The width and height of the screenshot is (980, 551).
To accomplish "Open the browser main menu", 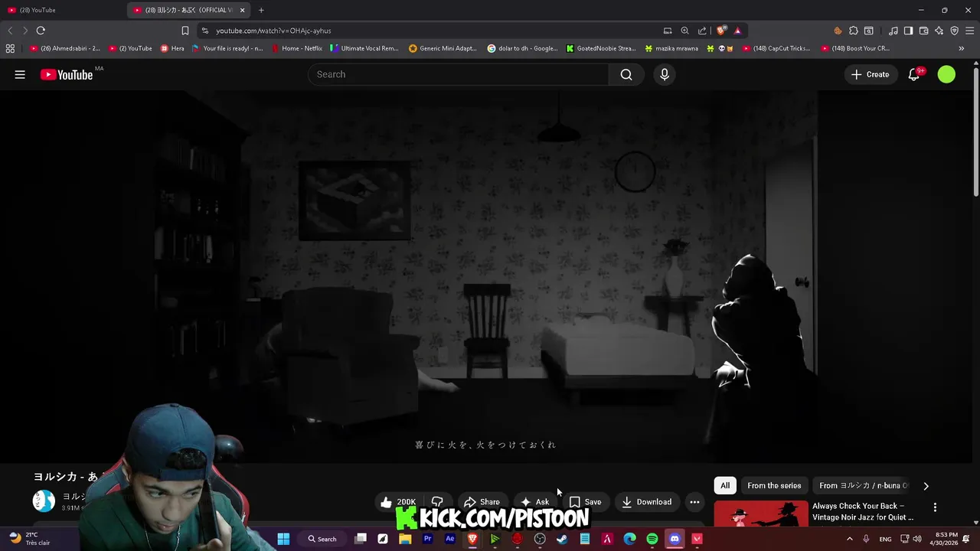I will coord(970,31).
